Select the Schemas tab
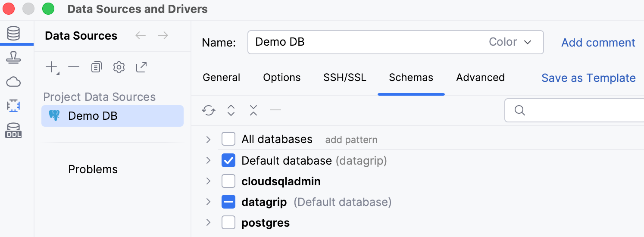Screen dimensions: 644x237 pyautogui.click(x=411, y=78)
